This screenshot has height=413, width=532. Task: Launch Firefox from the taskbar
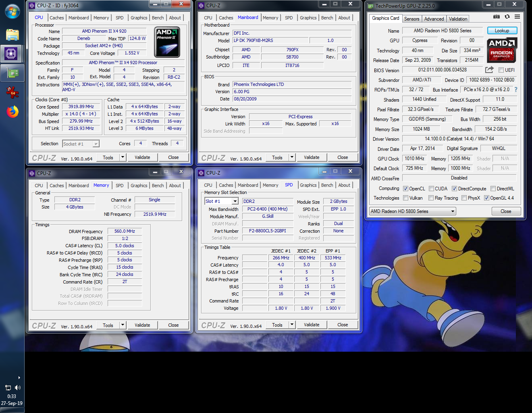coord(12,111)
